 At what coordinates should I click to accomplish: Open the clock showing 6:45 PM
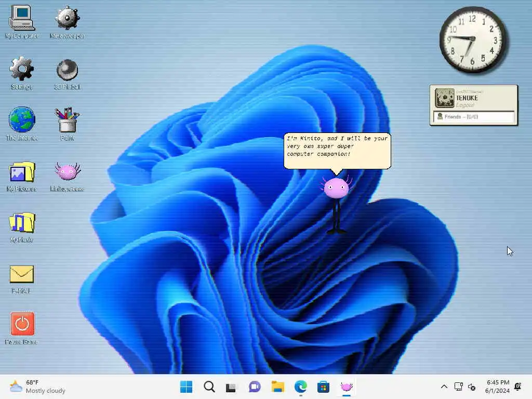point(497,387)
